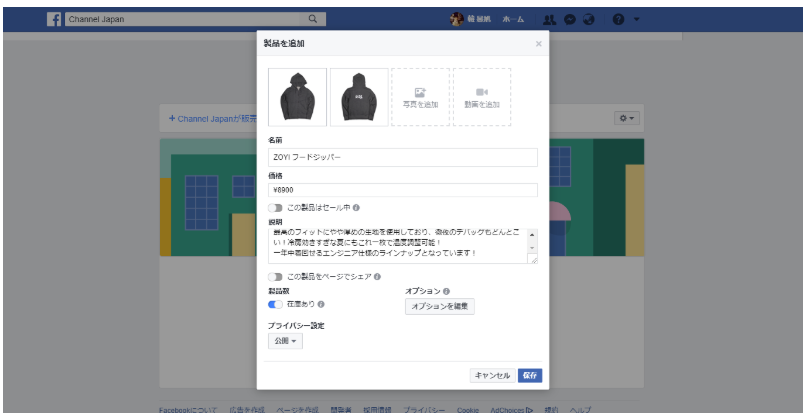This screenshot has height=414, width=804.
Task: Toggle この製品をページでシェア switch
Action: pyautogui.click(x=275, y=276)
